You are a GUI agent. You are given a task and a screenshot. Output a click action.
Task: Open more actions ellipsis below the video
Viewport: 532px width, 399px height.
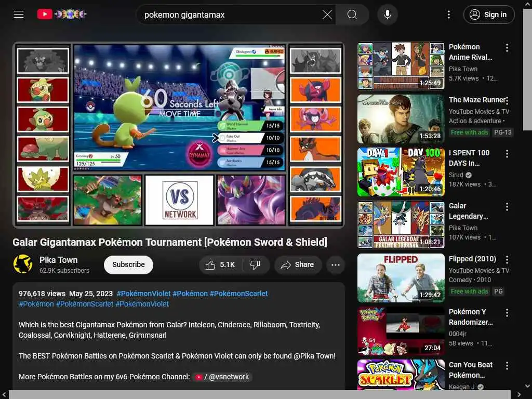point(335,265)
